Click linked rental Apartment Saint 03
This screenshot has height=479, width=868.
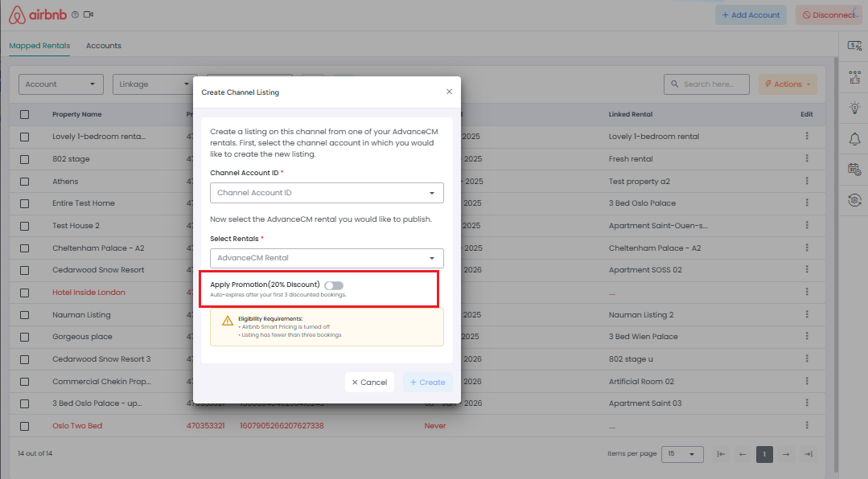tap(645, 403)
